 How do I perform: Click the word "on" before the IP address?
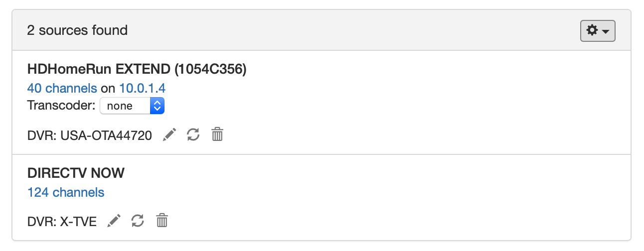tap(108, 88)
